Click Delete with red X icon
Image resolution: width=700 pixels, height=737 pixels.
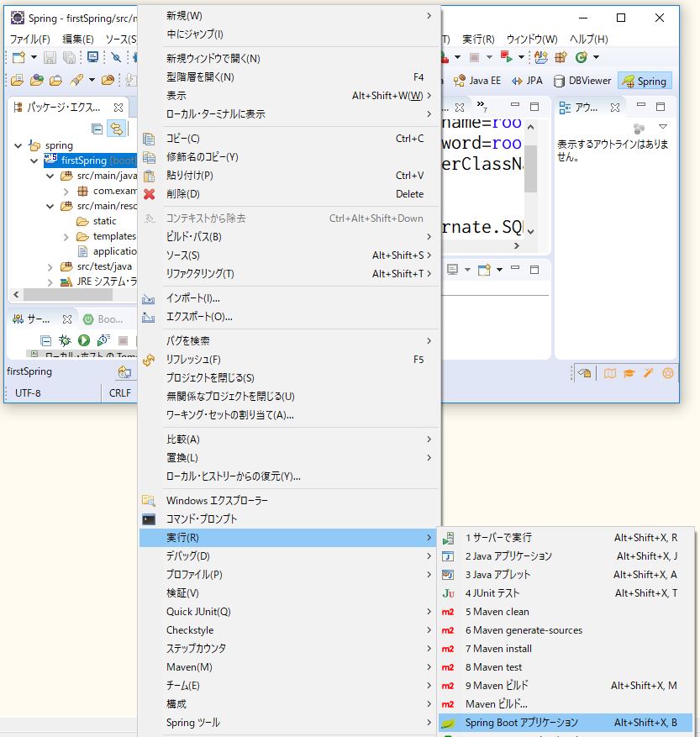point(289,194)
